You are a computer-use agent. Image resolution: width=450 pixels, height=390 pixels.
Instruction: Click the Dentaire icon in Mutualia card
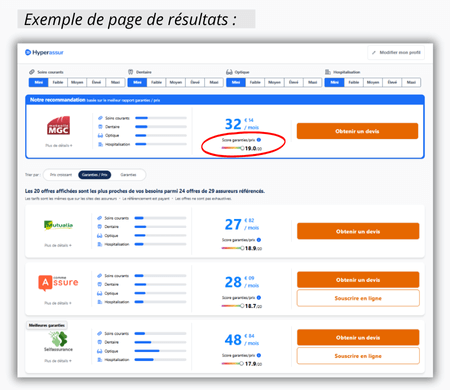click(x=99, y=227)
